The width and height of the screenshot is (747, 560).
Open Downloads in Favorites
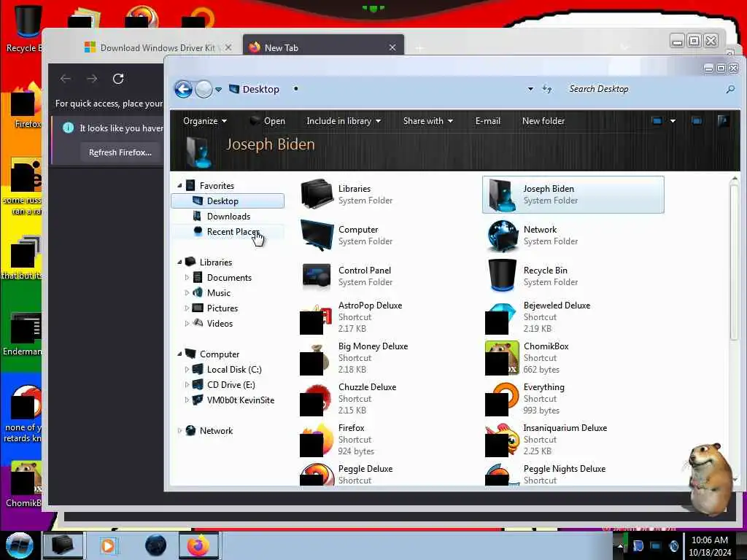(228, 216)
